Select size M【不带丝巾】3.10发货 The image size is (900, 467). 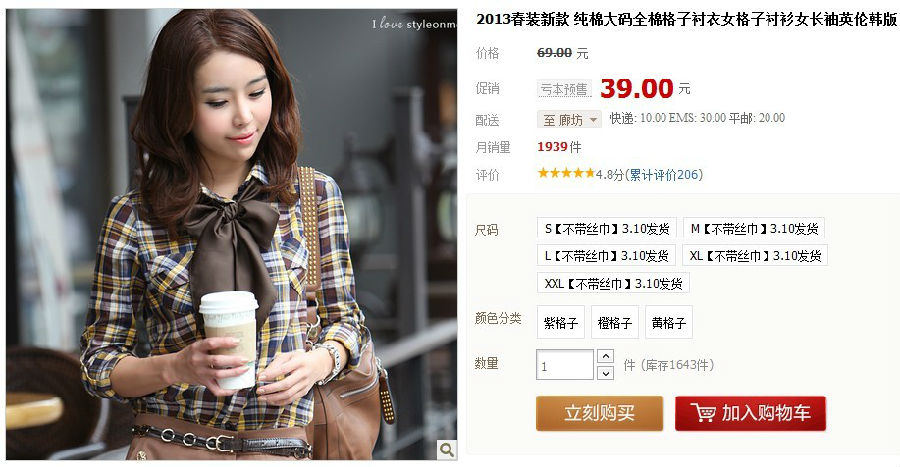[754, 228]
